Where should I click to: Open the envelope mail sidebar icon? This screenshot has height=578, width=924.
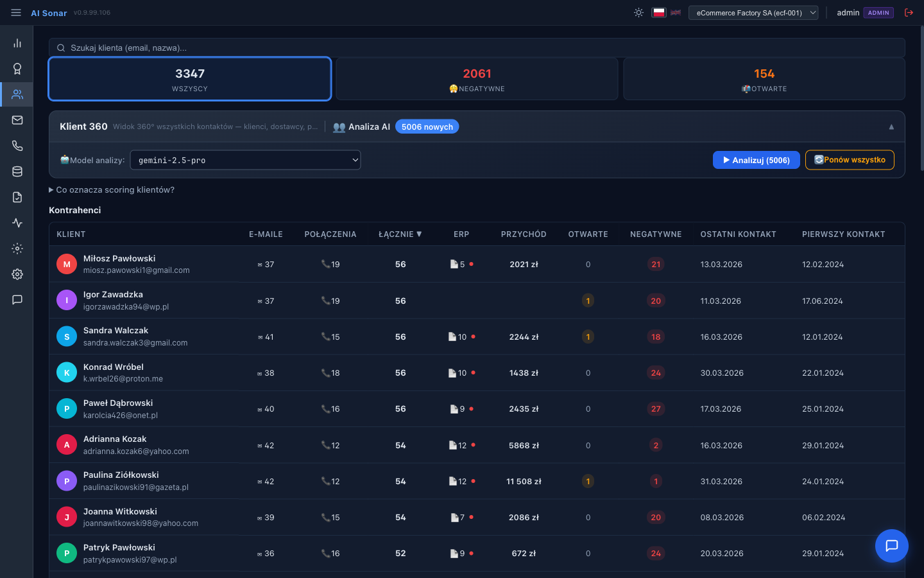click(x=17, y=120)
